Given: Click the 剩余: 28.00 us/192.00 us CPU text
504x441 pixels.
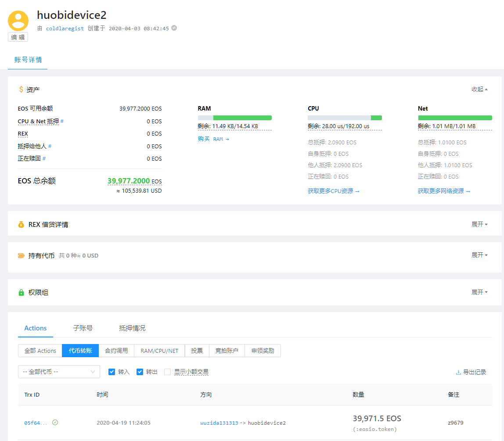Looking at the screenshot, I should pos(338,126).
